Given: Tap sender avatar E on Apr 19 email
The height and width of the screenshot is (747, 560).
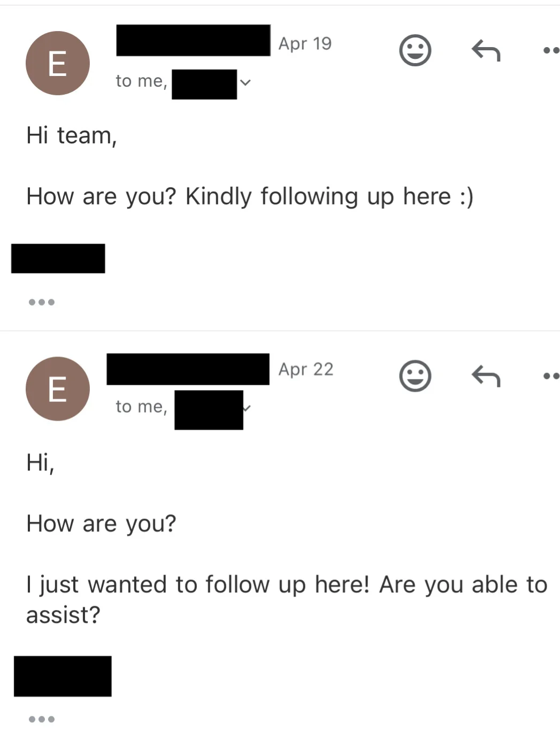Looking at the screenshot, I should (58, 63).
